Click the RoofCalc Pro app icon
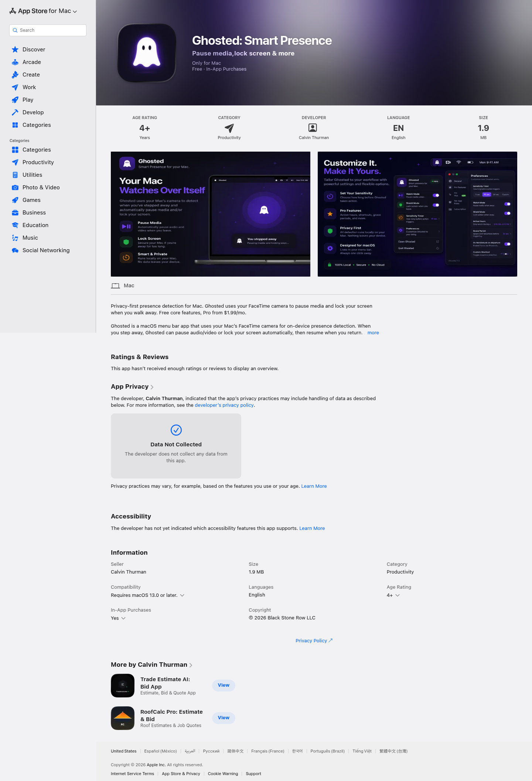Image resolution: width=532 pixels, height=781 pixels. [x=123, y=718]
